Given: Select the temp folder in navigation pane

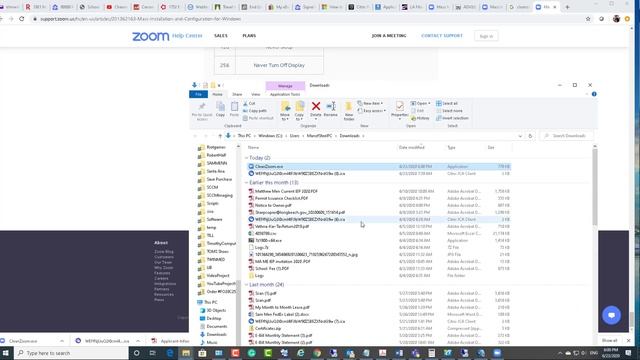Looking at the screenshot, I should (x=211, y=227).
